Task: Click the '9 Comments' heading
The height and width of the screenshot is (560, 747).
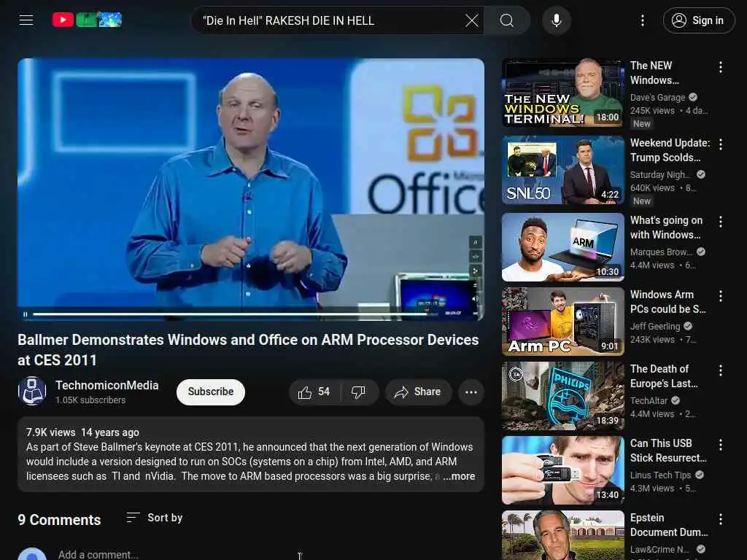Action: pos(59,519)
